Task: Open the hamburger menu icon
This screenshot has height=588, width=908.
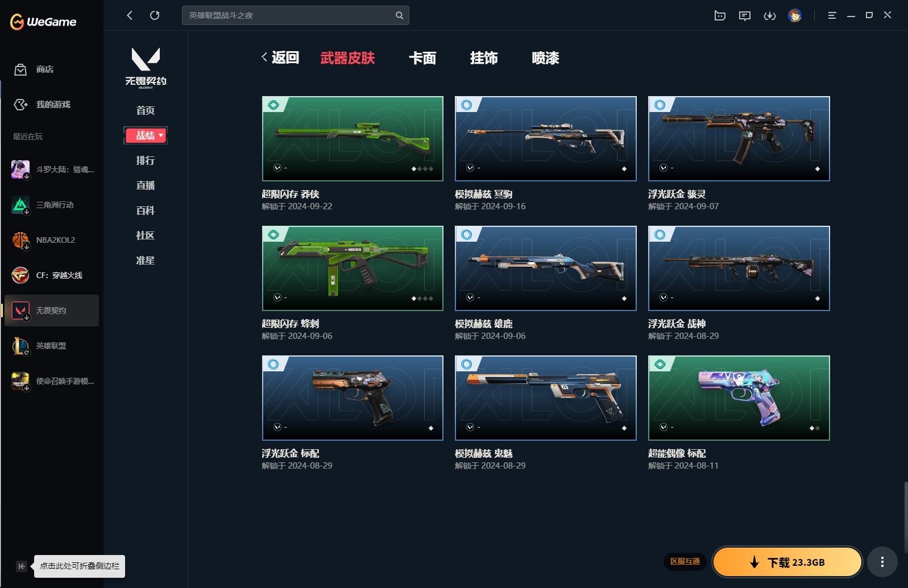Action: pos(832,16)
